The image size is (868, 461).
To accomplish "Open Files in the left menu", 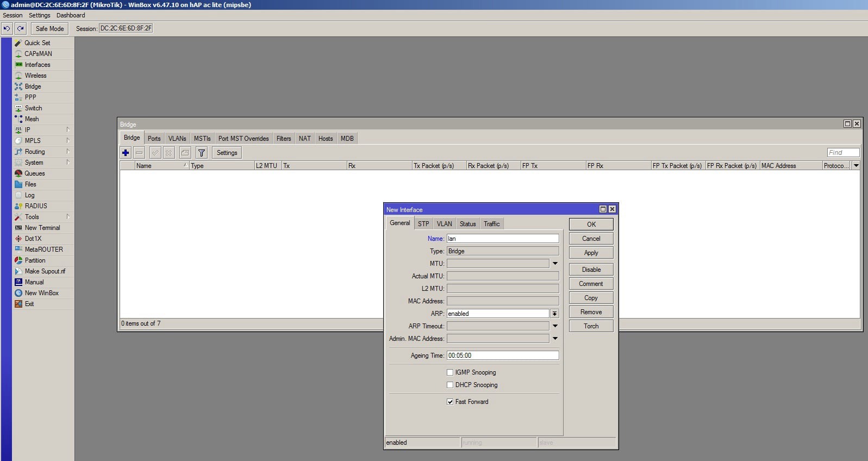I will (x=30, y=184).
